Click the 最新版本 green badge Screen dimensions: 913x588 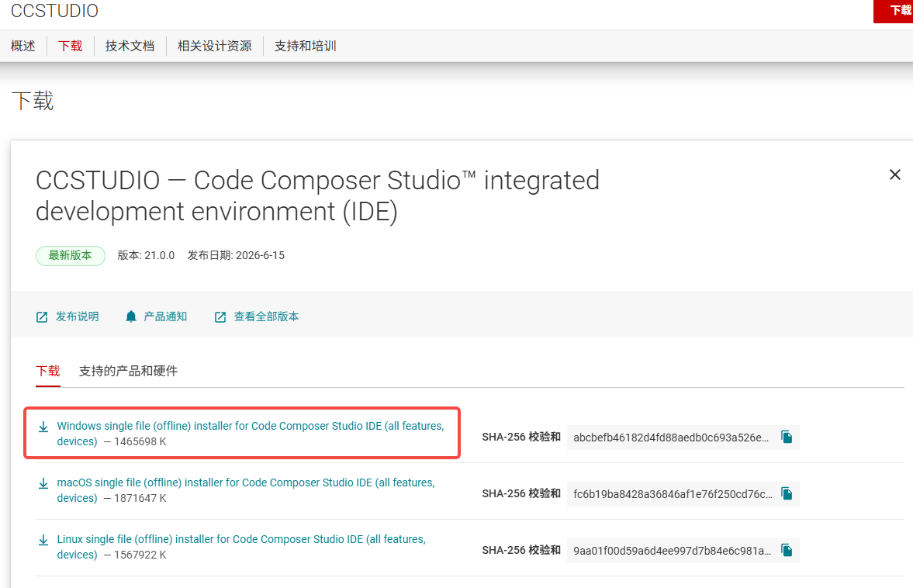click(71, 255)
